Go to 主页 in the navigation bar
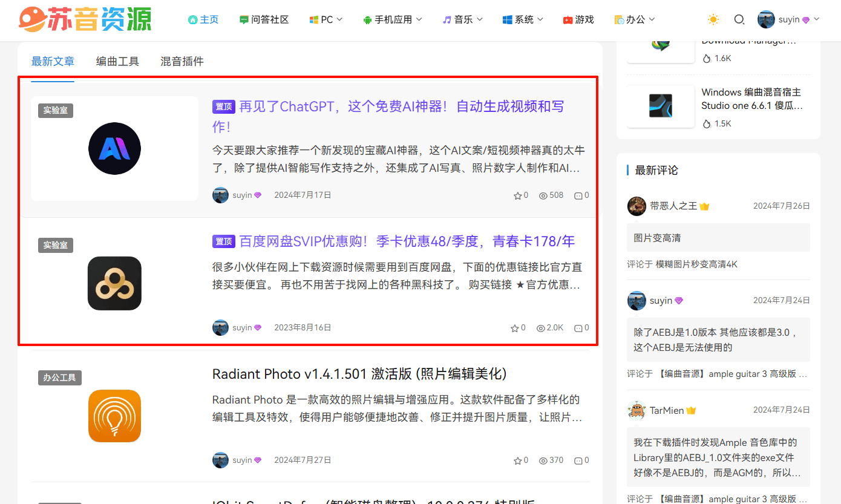This screenshot has width=841, height=504. coord(203,19)
